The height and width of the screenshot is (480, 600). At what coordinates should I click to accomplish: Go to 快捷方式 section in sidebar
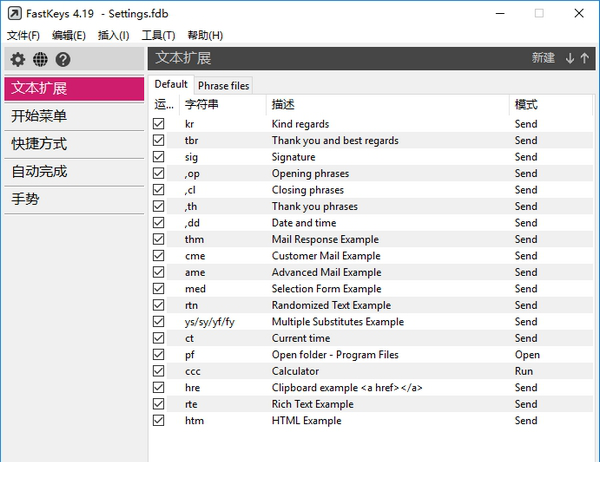pyautogui.click(x=40, y=144)
